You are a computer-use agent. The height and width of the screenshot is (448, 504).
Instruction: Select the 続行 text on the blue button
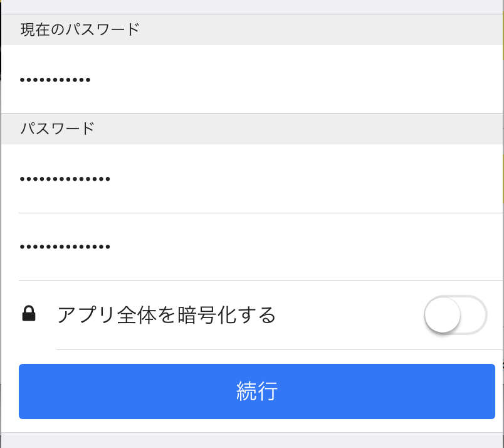click(x=257, y=392)
